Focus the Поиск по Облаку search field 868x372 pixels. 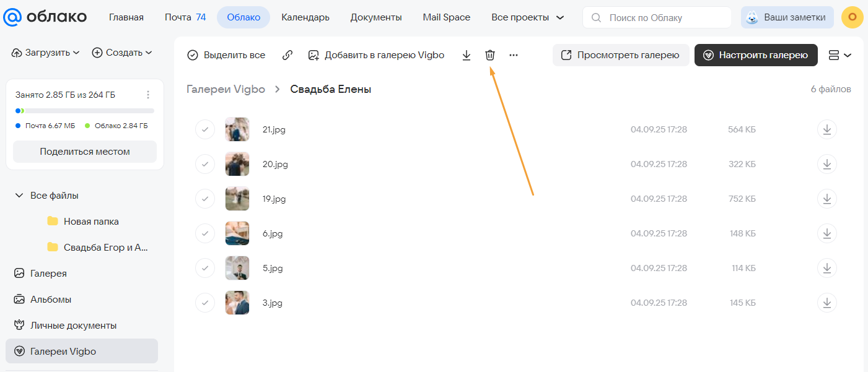point(663,17)
